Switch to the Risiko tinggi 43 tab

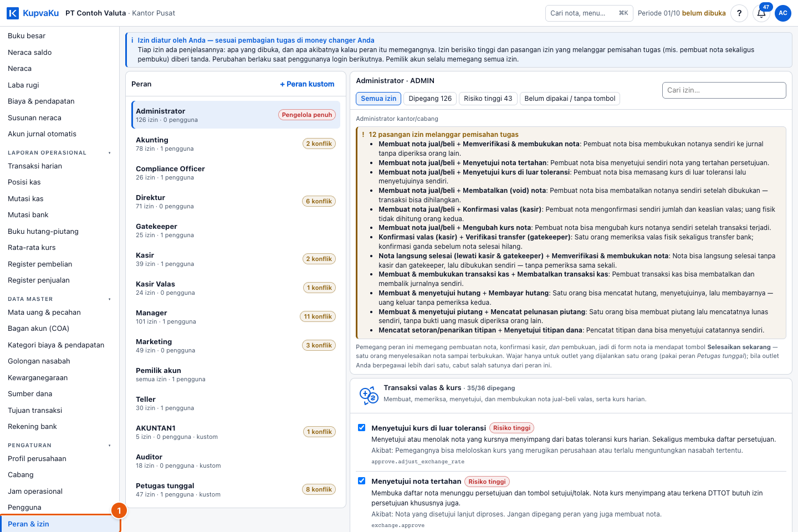click(488, 99)
